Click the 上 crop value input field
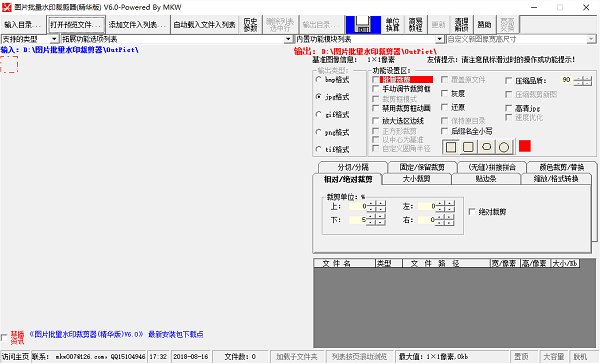 (x=358, y=207)
